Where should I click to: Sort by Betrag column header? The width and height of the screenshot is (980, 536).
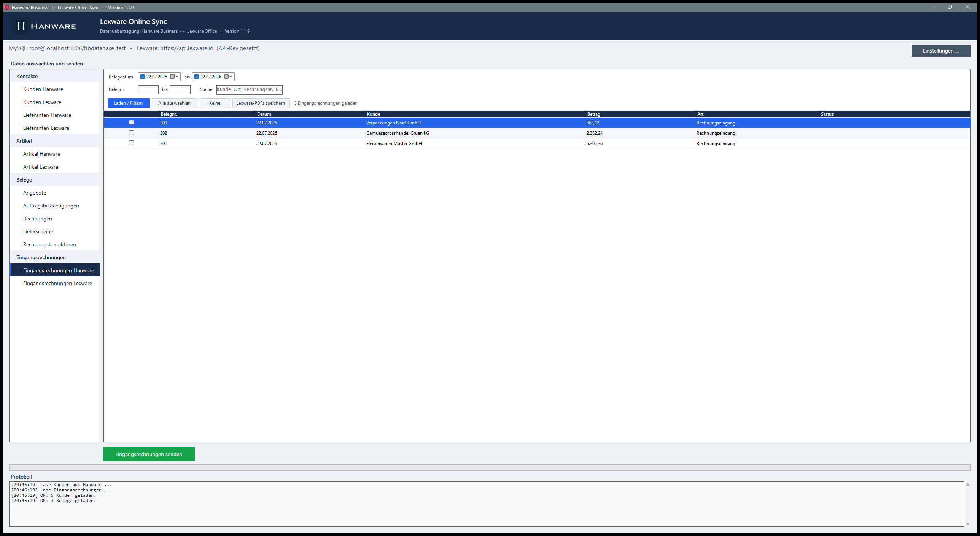[x=640, y=114]
